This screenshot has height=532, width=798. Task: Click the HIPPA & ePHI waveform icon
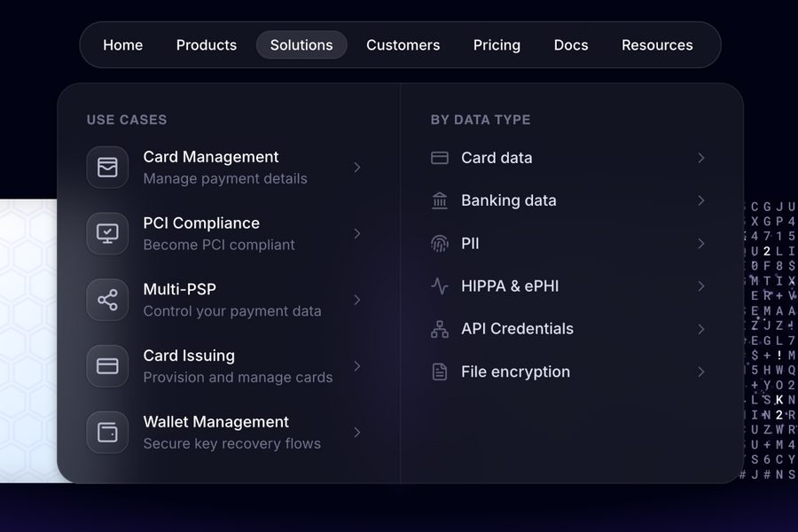tap(439, 286)
